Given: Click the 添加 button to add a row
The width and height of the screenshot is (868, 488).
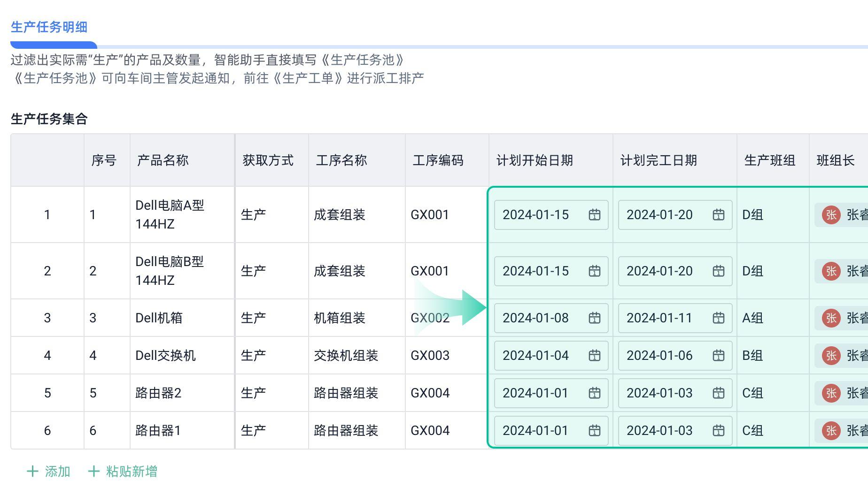Looking at the screenshot, I should tap(57, 472).
